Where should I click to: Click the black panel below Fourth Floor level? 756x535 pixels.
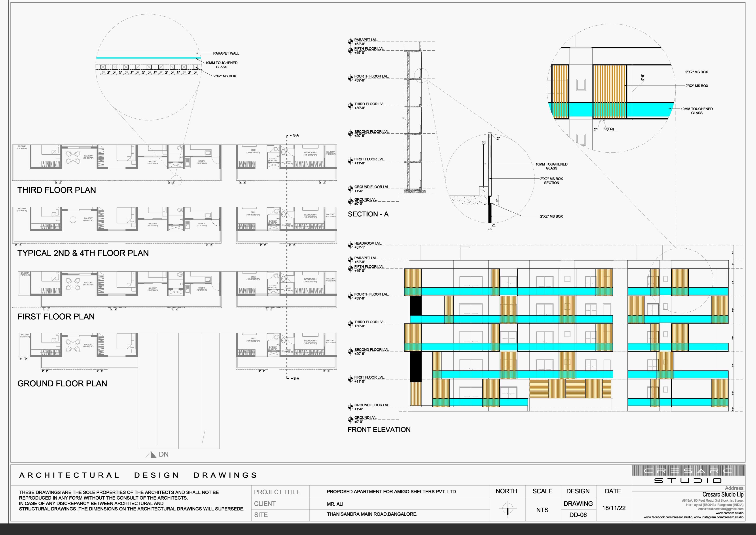pos(415,305)
